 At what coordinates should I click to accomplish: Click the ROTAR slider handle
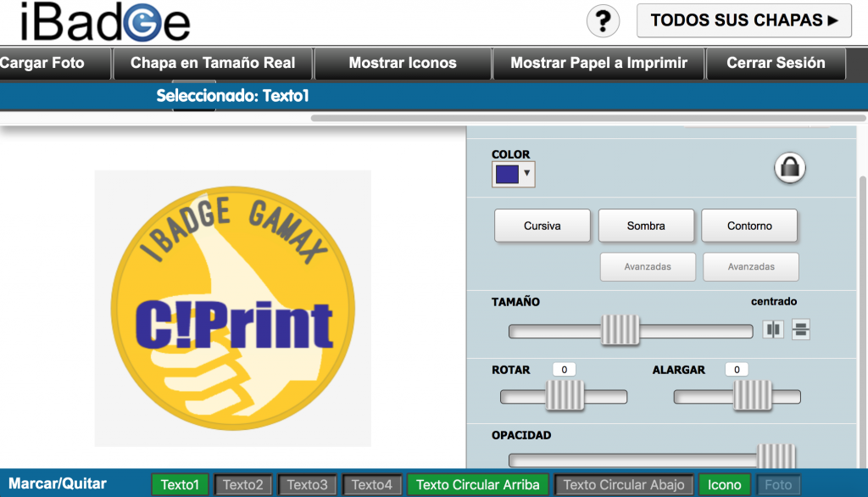(565, 395)
